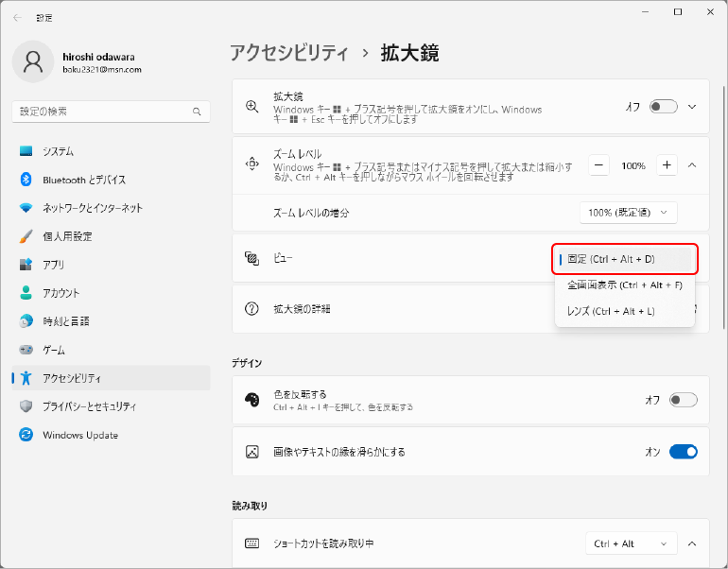Viewport: 728px width, 569px height.
Task: Collapse the ズームレベル section chevron
Action: pos(692,165)
